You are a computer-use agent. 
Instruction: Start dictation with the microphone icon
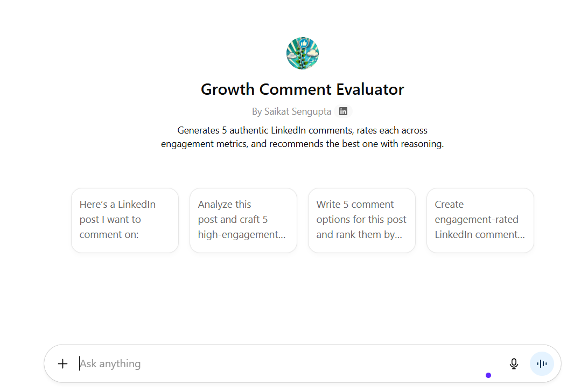pos(514,364)
